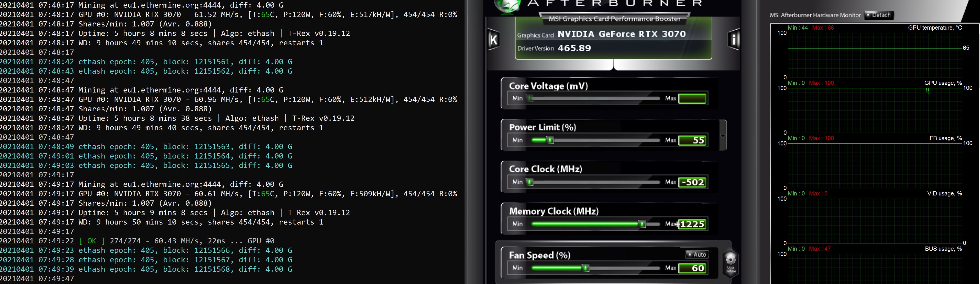Click the ethash line for block 12151562
Image resolution: width=980 pixels, height=284 pixels.
(146, 71)
